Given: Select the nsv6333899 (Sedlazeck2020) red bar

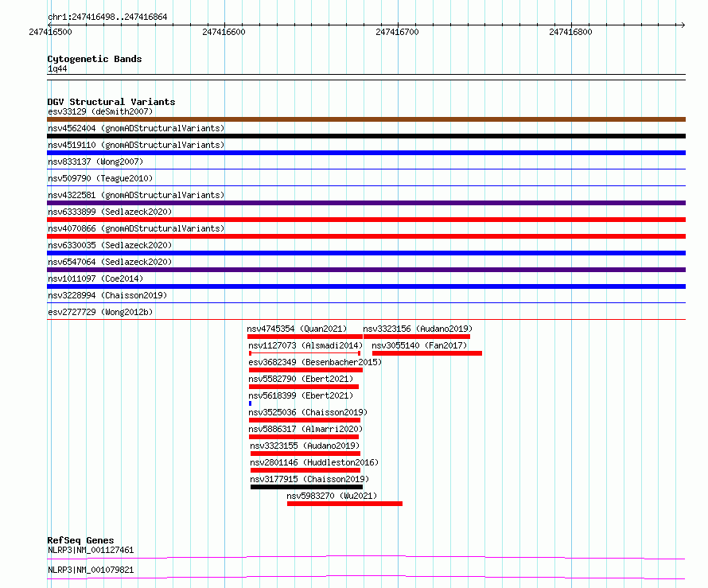Looking at the screenshot, I should (x=366, y=220).
